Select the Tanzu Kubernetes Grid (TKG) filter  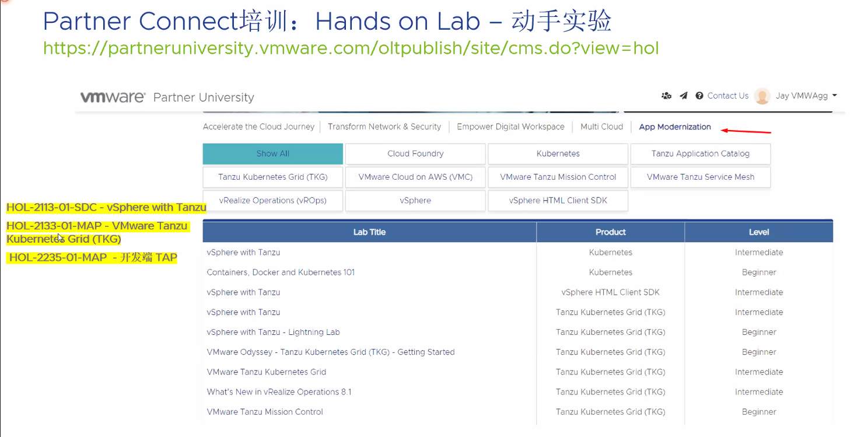[x=273, y=177]
